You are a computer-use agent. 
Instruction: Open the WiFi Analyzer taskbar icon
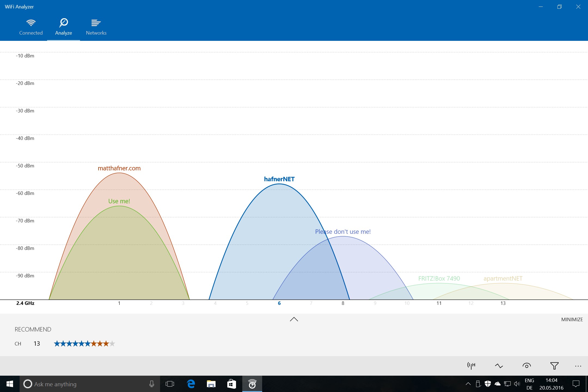tap(252, 384)
